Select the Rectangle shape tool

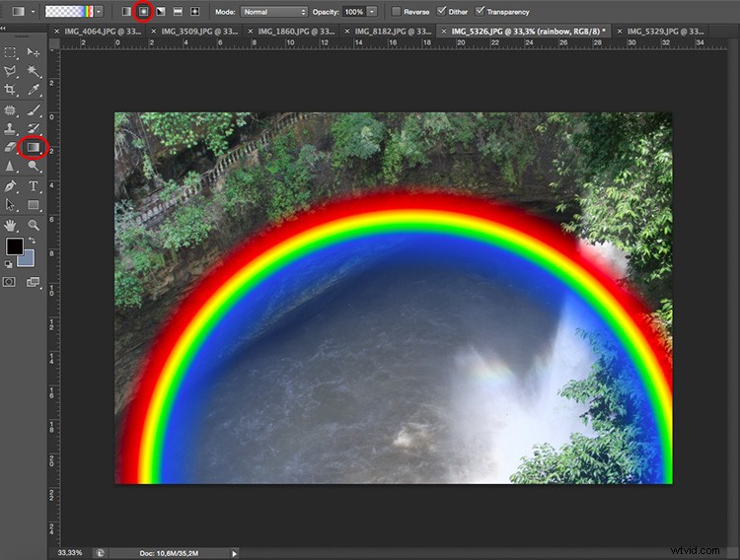pyautogui.click(x=33, y=205)
